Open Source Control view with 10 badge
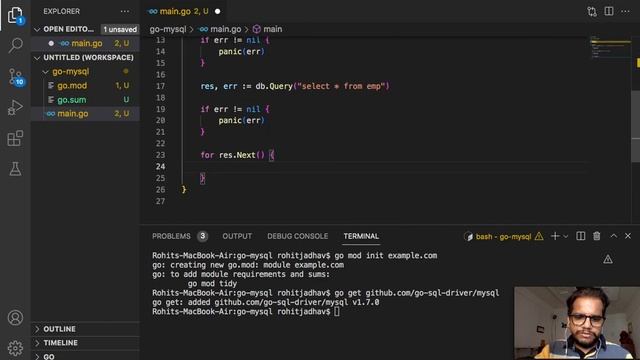Screen dimensions: 640x360 (x=16, y=77)
